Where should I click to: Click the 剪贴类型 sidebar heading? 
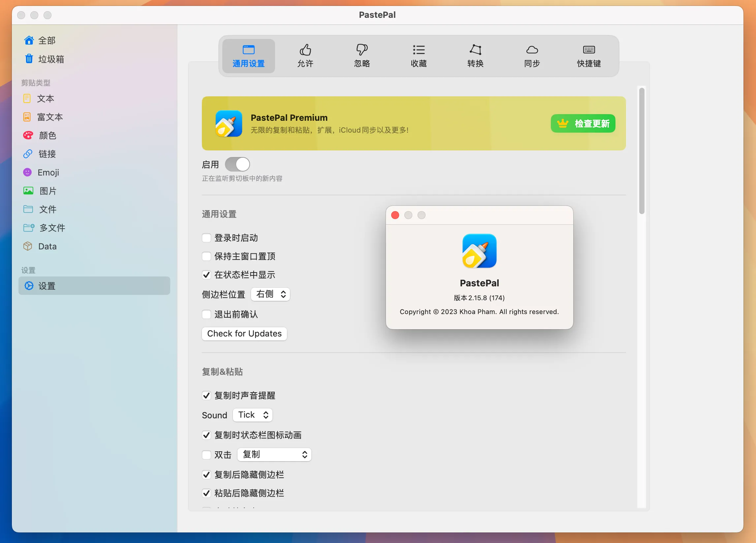(36, 82)
